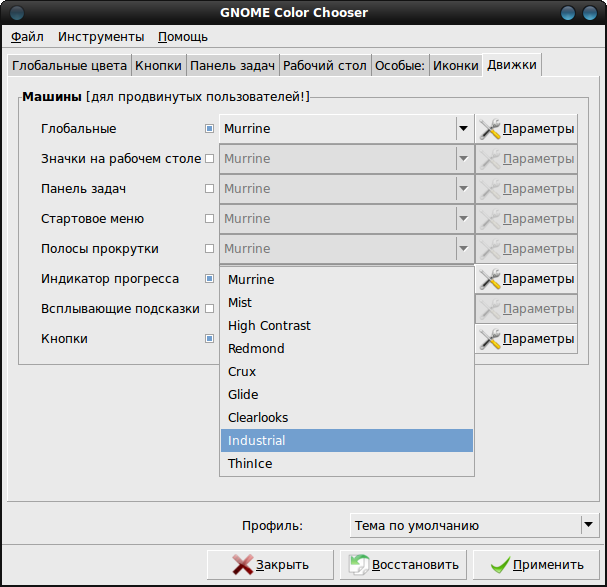Pick Glide from the engine list
Image resolution: width=607 pixels, height=587 pixels.
point(347,395)
